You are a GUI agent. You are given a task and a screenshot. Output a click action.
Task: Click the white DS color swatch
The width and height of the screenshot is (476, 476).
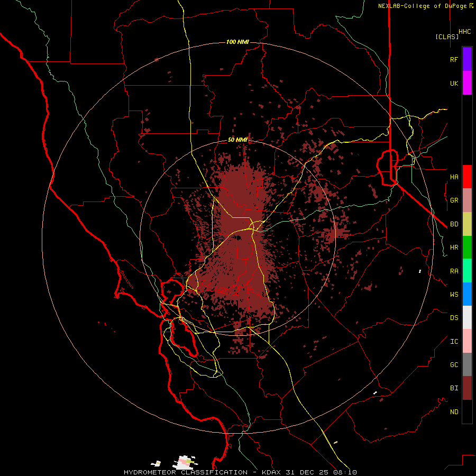click(x=467, y=317)
